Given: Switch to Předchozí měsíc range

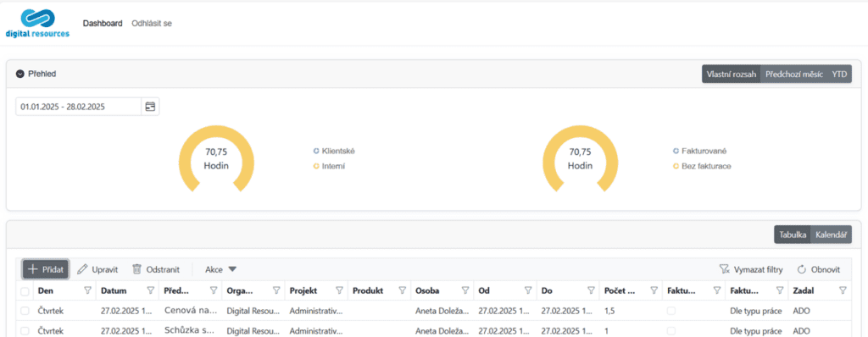Looking at the screenshot, I should tap(793, 75).
